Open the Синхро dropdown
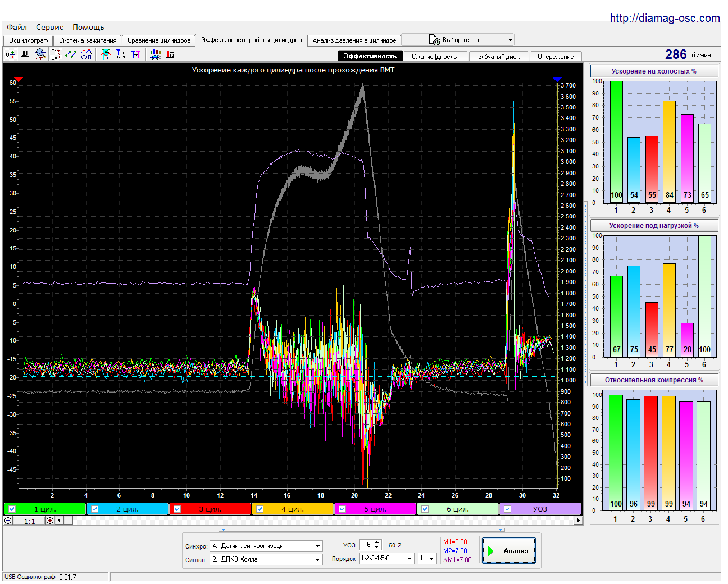This screenshot has height=584, width=728. 318,546
